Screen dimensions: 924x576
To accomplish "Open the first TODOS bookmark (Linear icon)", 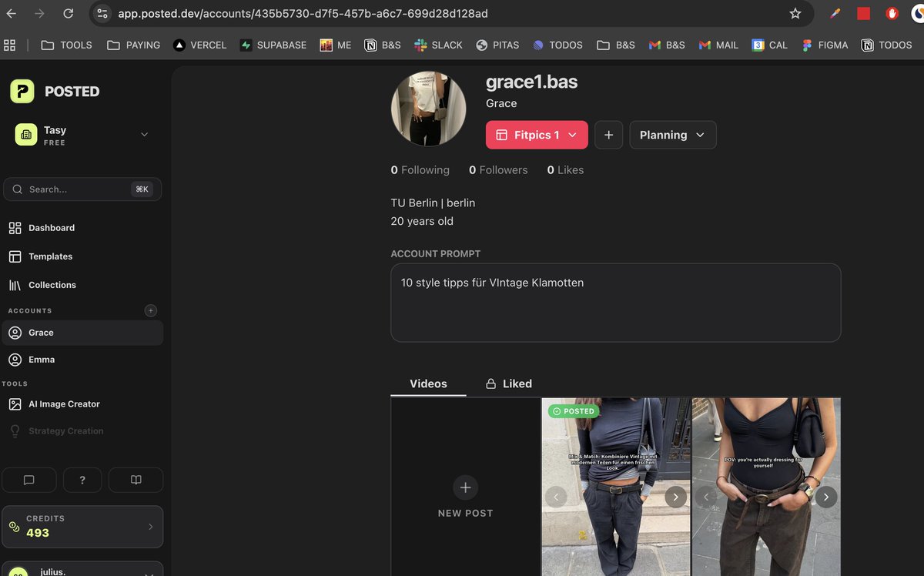I will [557, 45].
